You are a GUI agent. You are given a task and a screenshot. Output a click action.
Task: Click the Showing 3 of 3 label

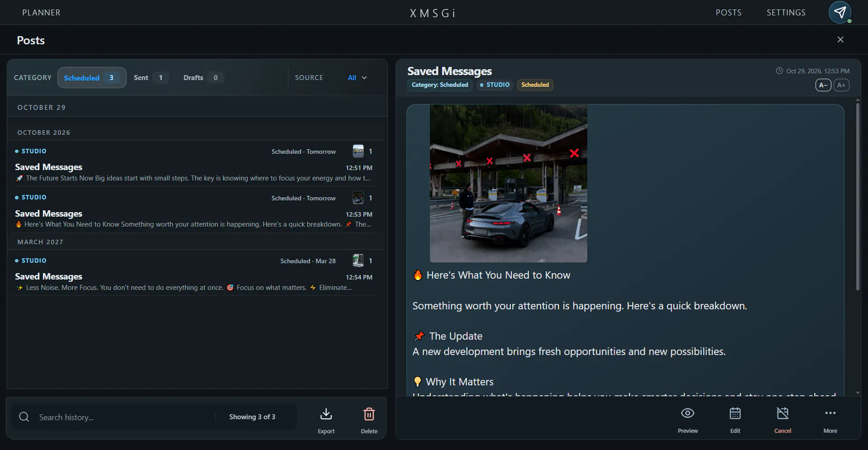[252, 417]
